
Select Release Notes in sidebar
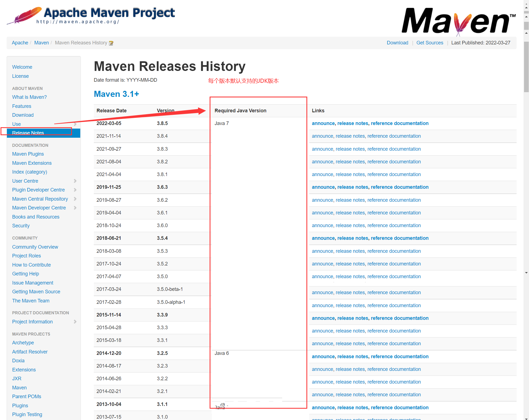point(43,133)
